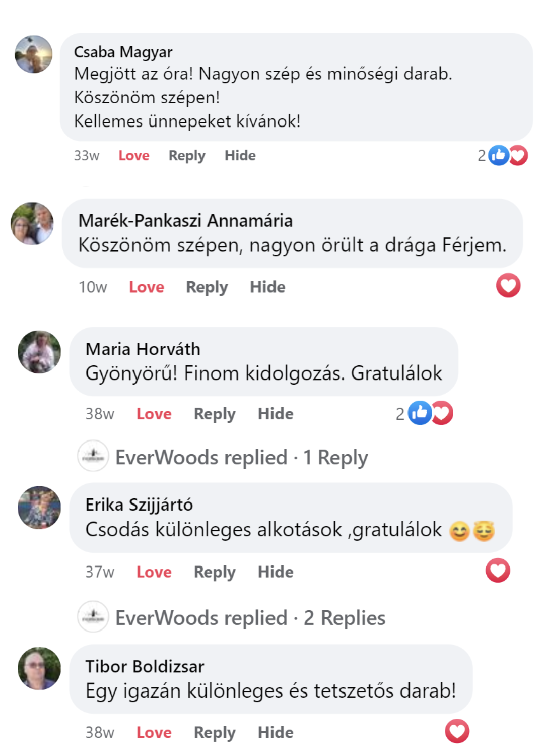The width and height of the screenshot is (544, 756).
Task: Toggle Love on Csaba Magyar's comment
Action: [x=134, y=155]
